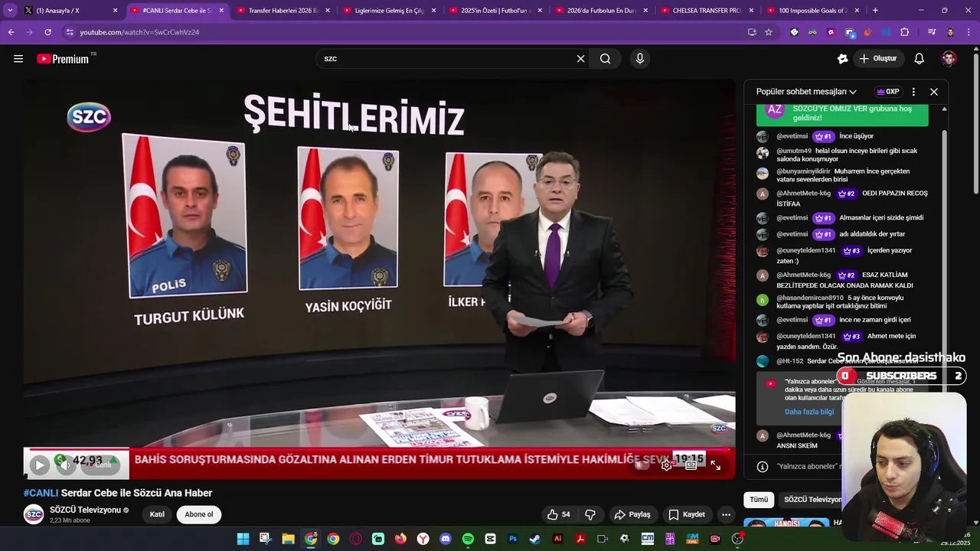
Task: Start voice search with microphone icon
Action: tap(640, 59)
